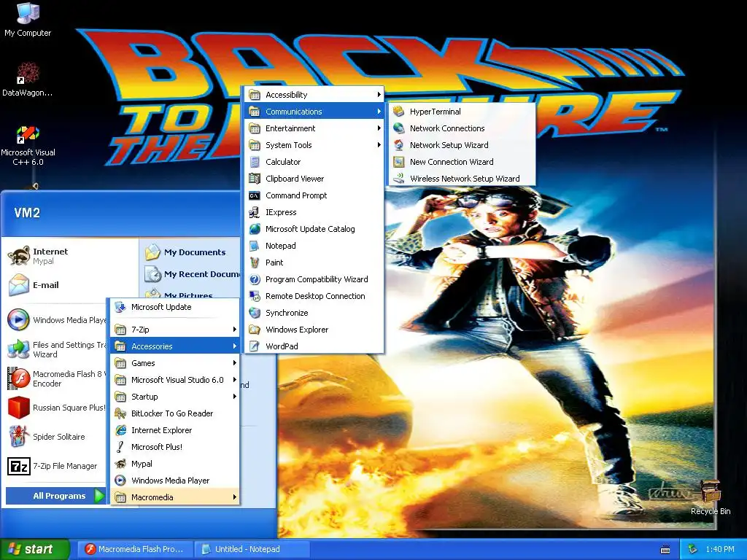Click the Clipboard Viewer icon
The image size is (747, 560).
(x=255, y=179)
